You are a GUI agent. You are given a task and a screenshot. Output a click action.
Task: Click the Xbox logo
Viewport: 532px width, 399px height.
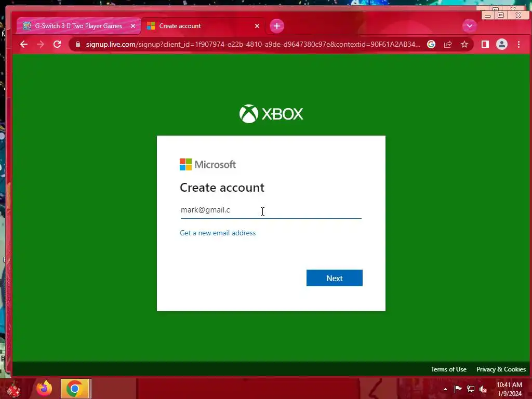[271, 114]
